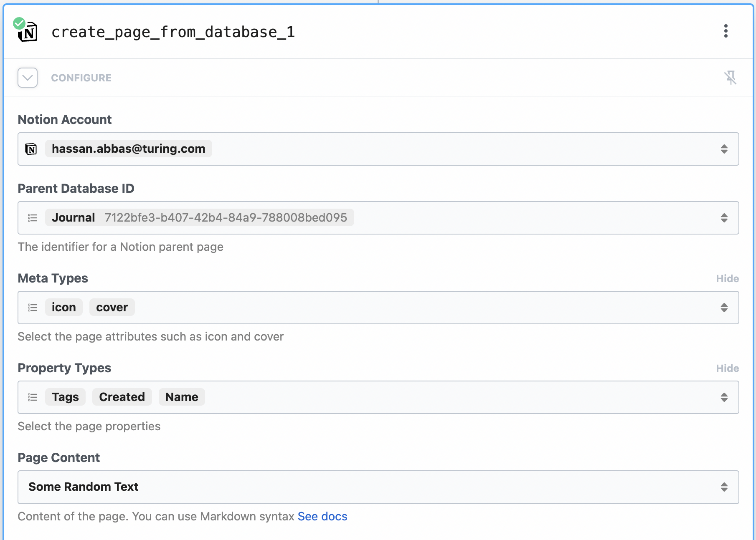Click list icon in Property Types field
The width and height of the screenshot is (756, 540).
coord(33,397)
